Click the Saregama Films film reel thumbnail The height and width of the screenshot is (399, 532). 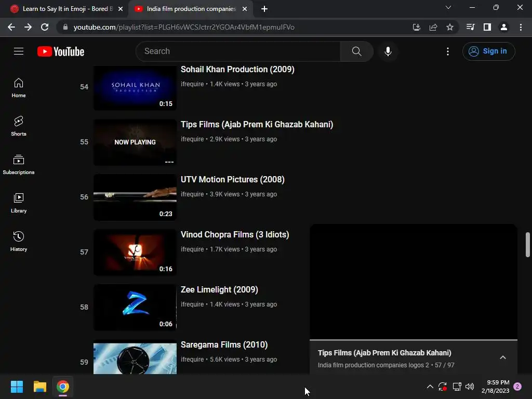click(x=135, y=357)
